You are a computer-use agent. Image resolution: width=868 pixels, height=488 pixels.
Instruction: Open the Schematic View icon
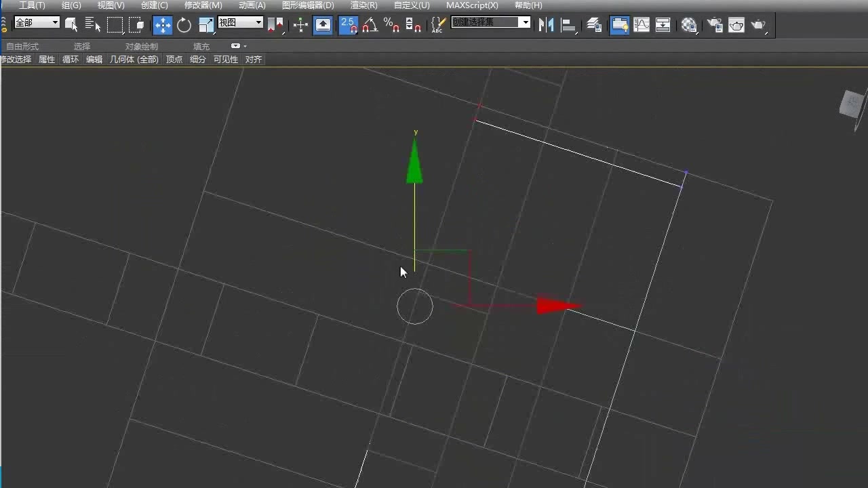[663, 25]
